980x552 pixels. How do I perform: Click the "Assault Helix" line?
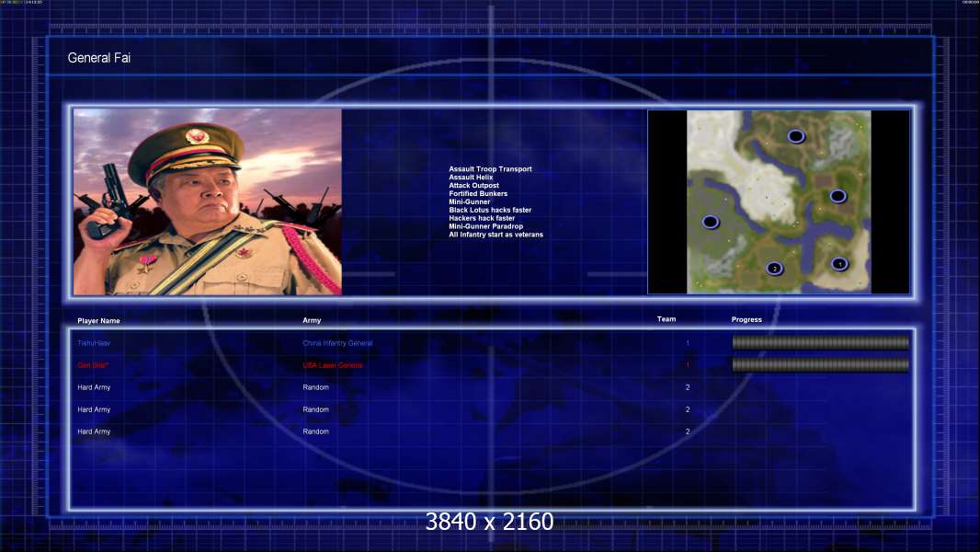(x=471, y=177)
